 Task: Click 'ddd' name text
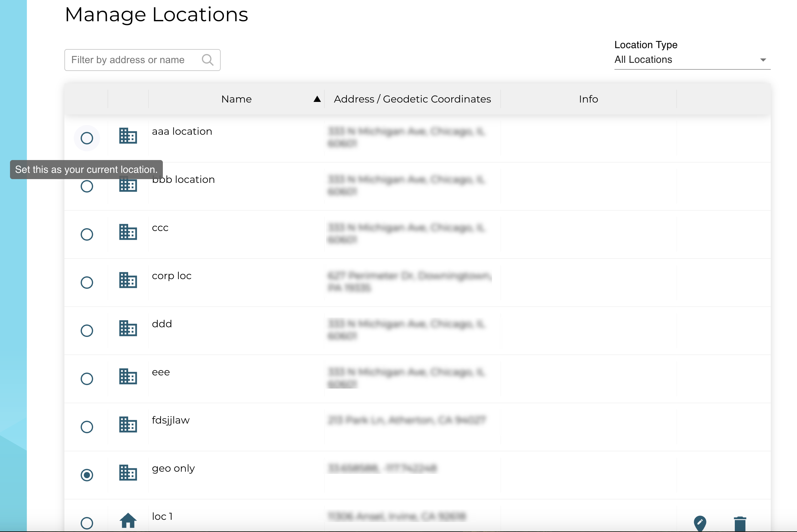162,324
